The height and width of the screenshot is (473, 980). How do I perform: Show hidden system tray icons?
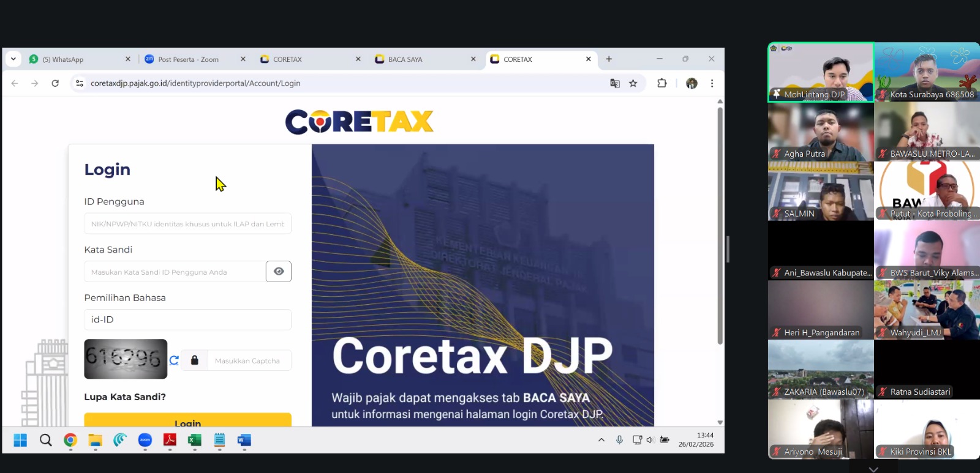[x=601, y=440]
